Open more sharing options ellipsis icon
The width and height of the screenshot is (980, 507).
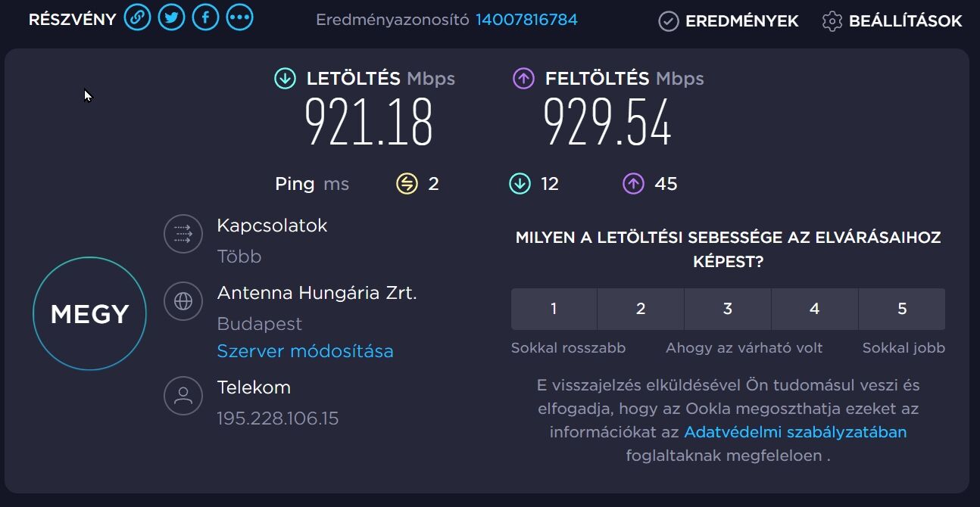click(x=239, y=17)
